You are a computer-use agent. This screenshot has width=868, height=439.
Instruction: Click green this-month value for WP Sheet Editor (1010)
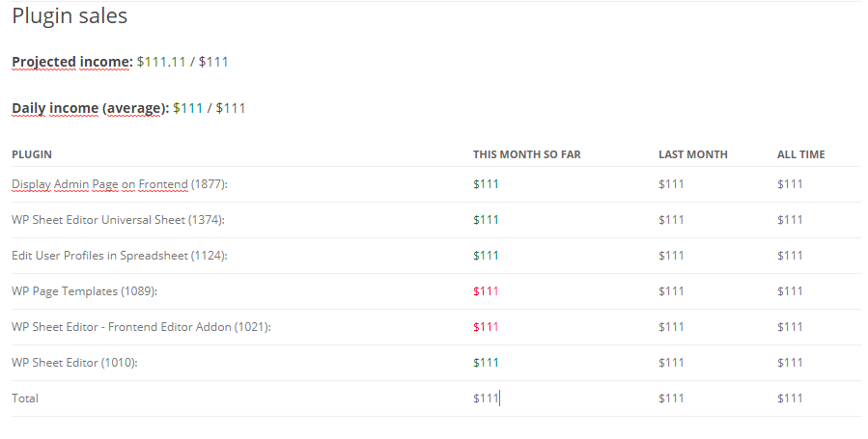pyautogui.click(x=486, y=363)
